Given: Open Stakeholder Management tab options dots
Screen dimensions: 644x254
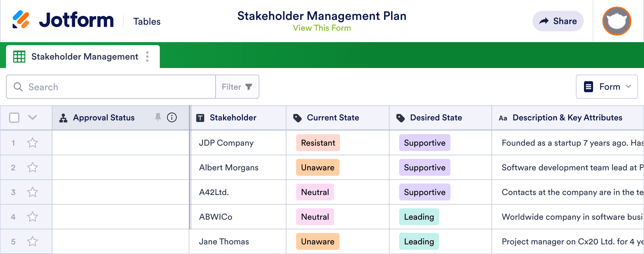Looking at the screenshot, I should (147, 57).
